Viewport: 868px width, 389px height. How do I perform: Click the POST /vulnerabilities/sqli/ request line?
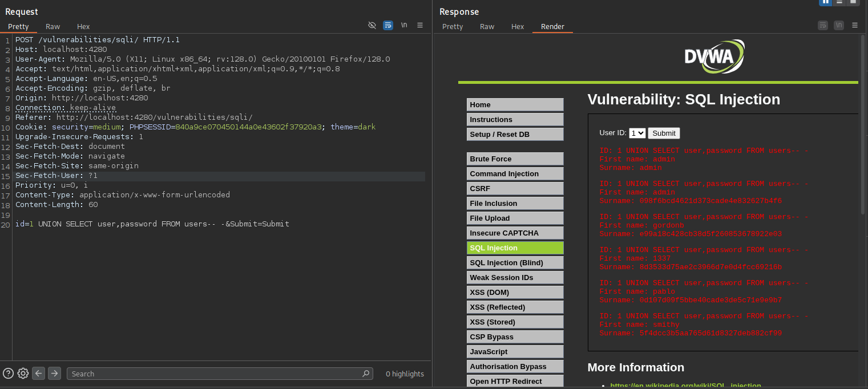pos(98,40)
